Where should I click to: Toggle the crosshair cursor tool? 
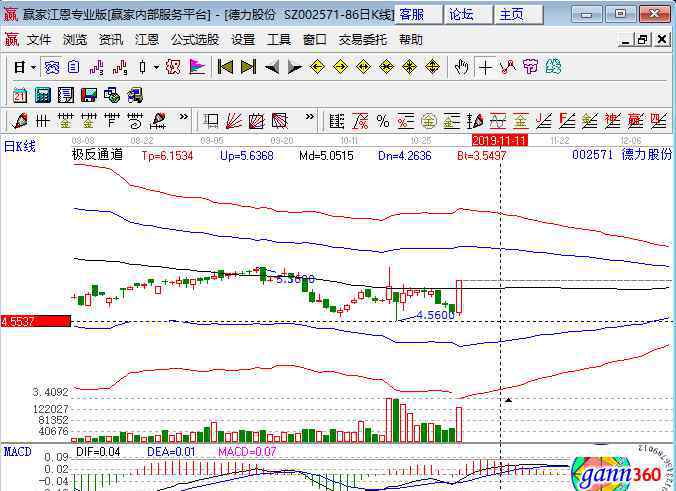(485, 67)
